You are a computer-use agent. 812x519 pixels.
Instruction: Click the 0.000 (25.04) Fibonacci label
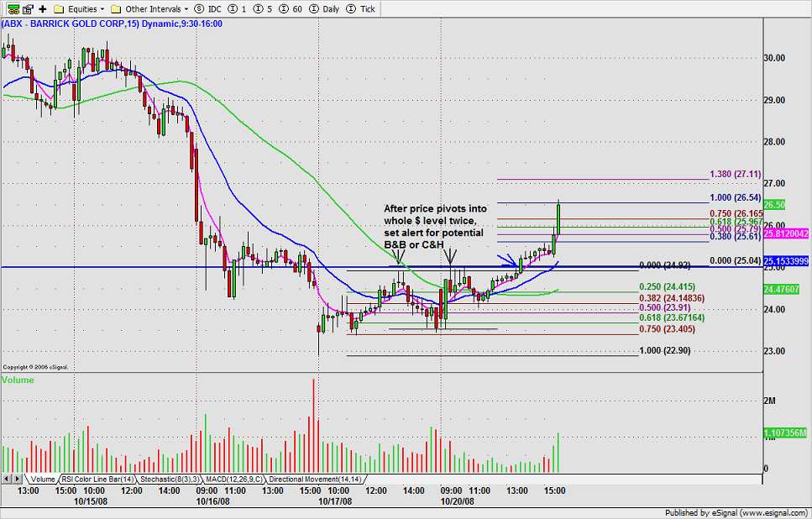point(736,260)
